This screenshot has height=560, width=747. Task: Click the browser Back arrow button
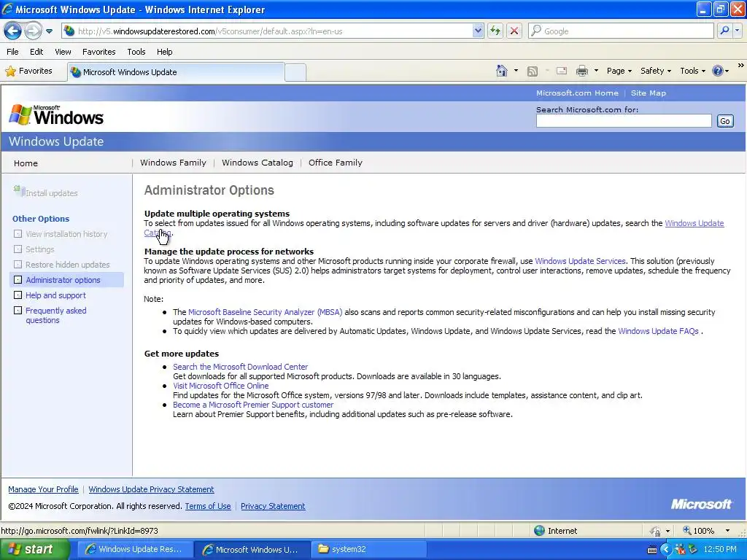coord(13,31)
